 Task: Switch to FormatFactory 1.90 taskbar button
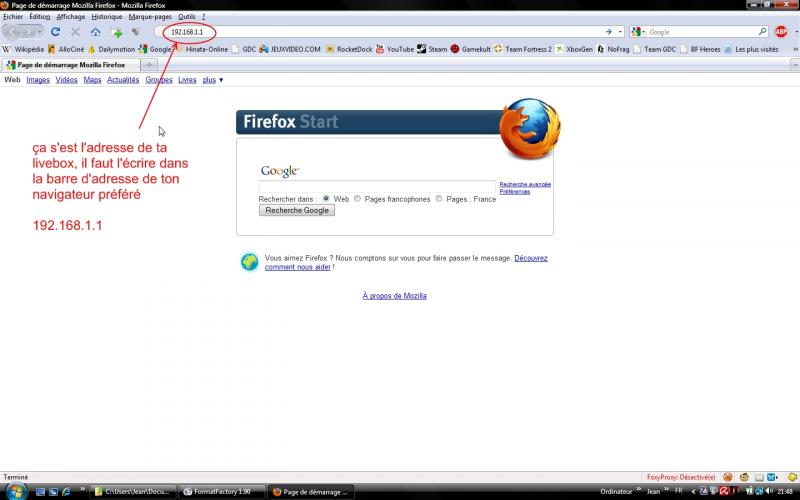[222, 492]
